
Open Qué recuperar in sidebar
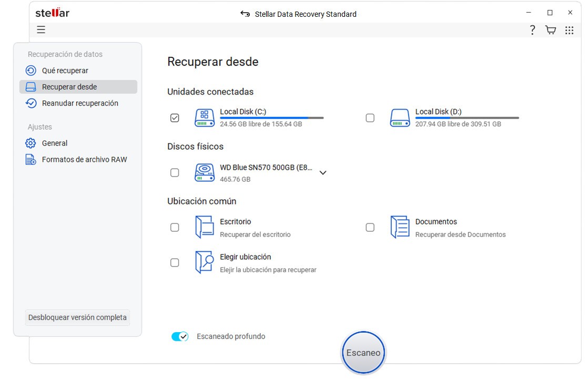(x=65, y=70)
